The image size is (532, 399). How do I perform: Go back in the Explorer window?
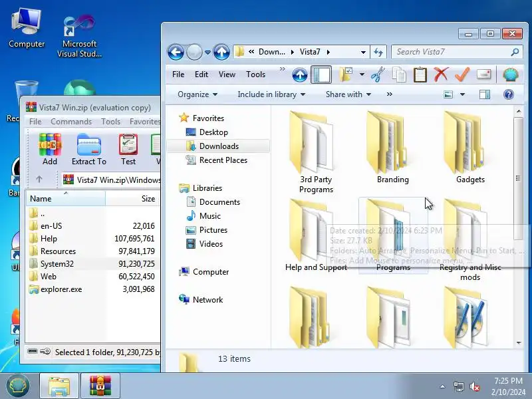click(x=176, y=53)
